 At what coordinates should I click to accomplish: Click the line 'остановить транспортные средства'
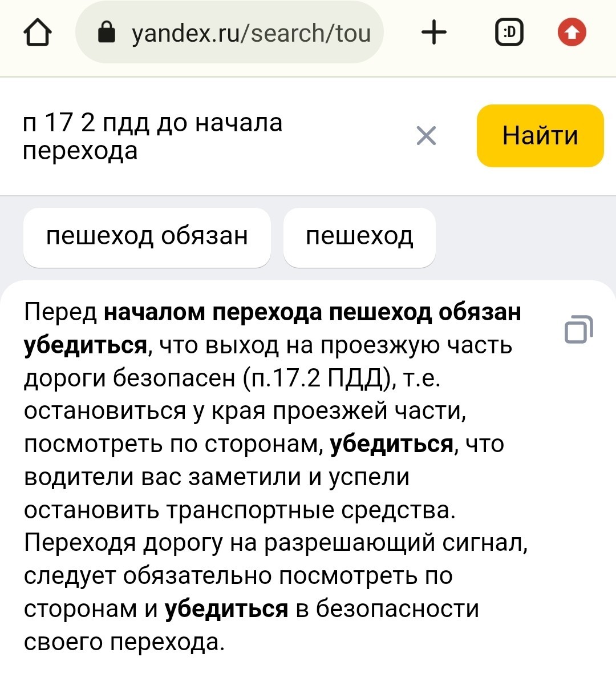(x=240, y=510)
